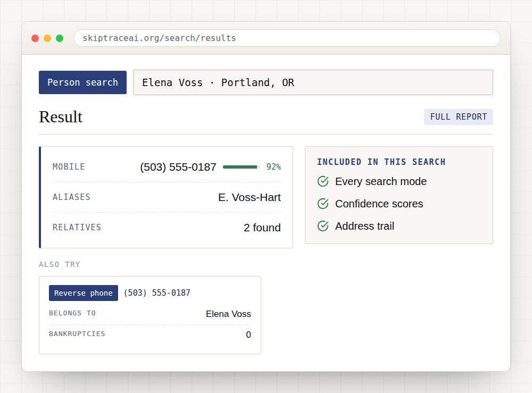Viewport: 532px width, 393px height.
Task: Click the checkmark icon beside Address trail
Action: [x=323, y=226]
